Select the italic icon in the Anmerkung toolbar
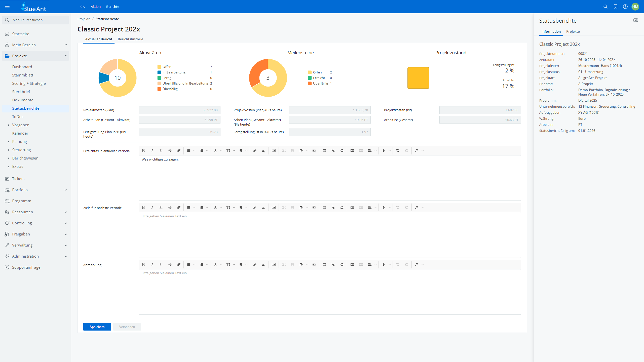This screenshot has height=362, width=644. (152, 264)
